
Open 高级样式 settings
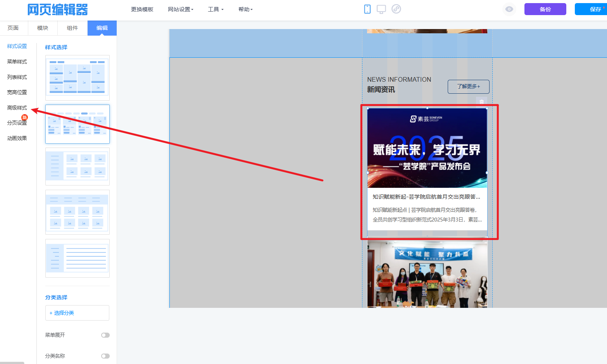[17, 108]
